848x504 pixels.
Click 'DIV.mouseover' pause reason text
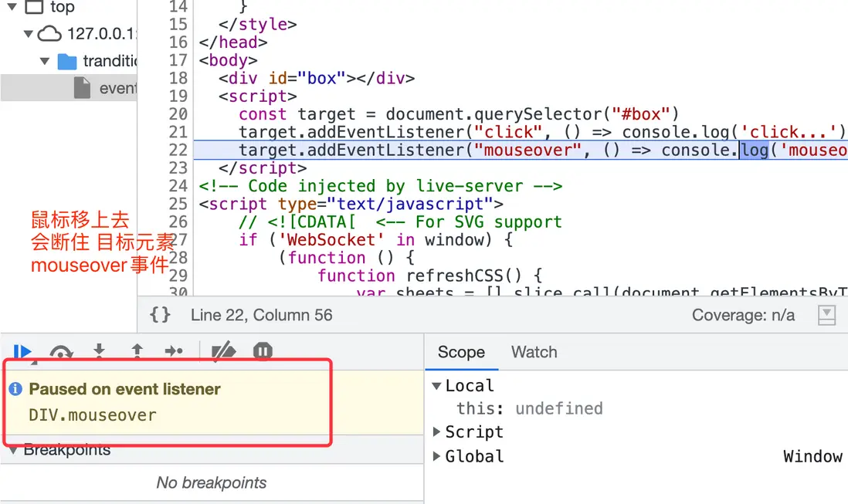pos(93,415)
